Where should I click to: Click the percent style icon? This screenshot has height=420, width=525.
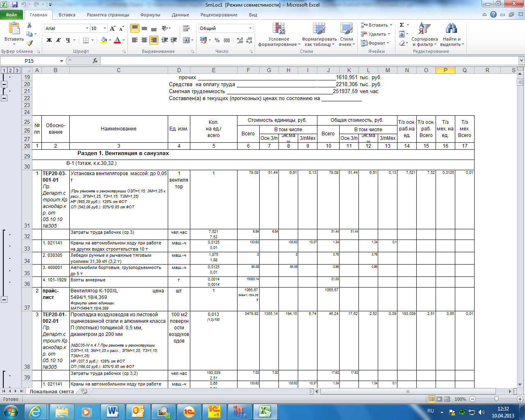point(217,40)
